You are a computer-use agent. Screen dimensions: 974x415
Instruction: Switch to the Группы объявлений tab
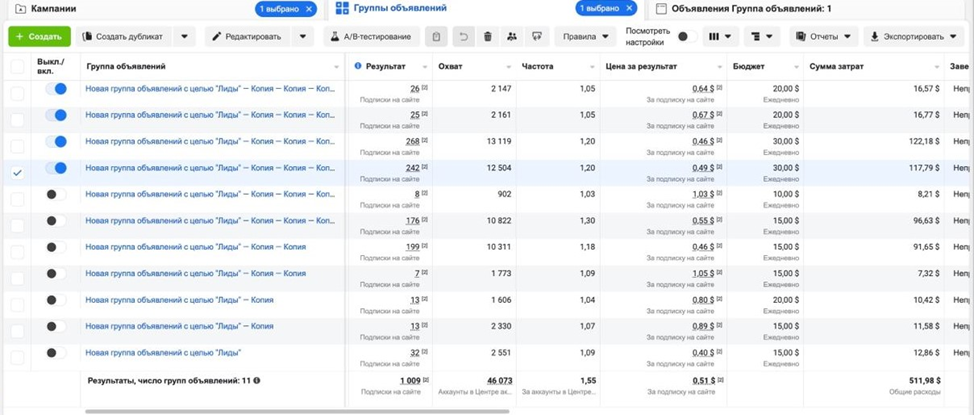[x=400, y=8]
